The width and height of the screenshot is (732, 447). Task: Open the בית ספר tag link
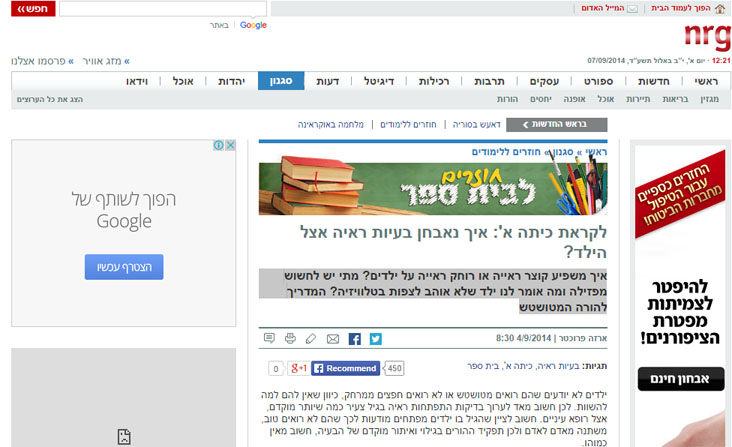point(483,366)
